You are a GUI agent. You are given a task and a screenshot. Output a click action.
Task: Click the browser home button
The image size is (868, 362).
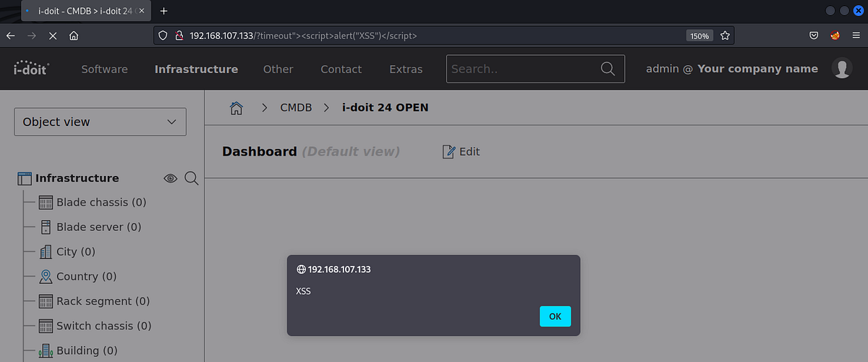73,35
